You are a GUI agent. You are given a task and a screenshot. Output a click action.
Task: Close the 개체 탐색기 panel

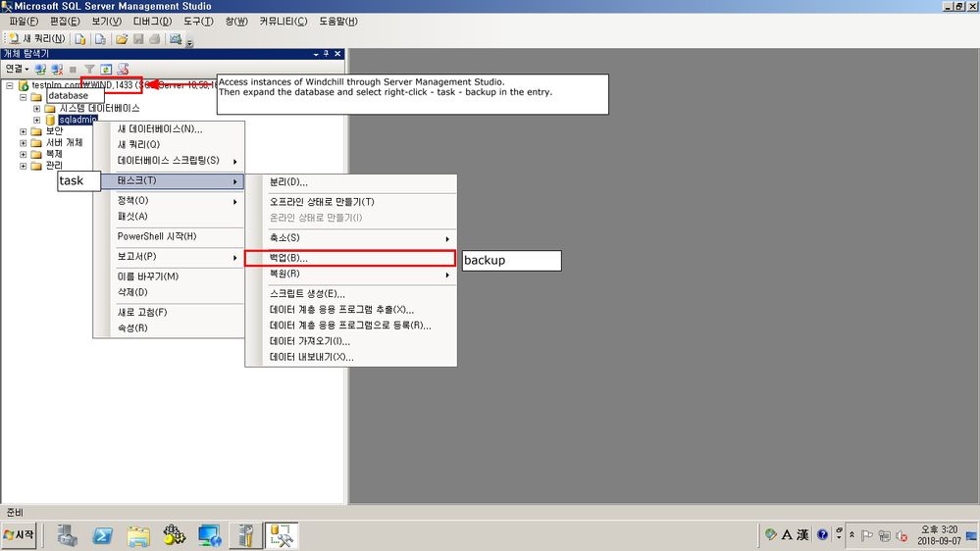coord(337,54)
